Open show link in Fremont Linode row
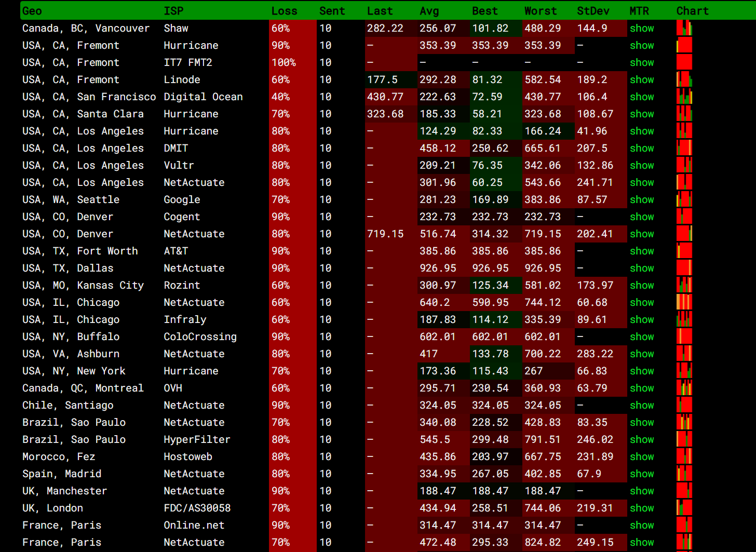This screenshot has height=552, width=756. 642,79
